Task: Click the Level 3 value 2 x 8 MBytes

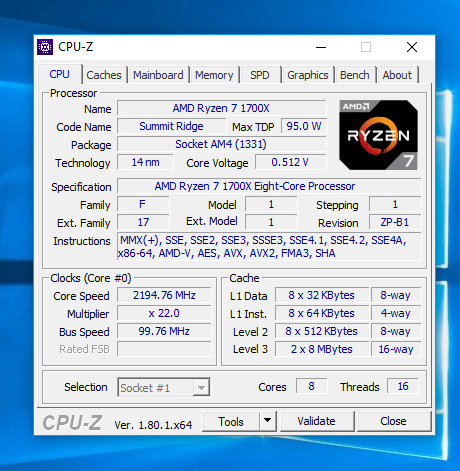Action: pyautogui.click(x=321, y=349)
